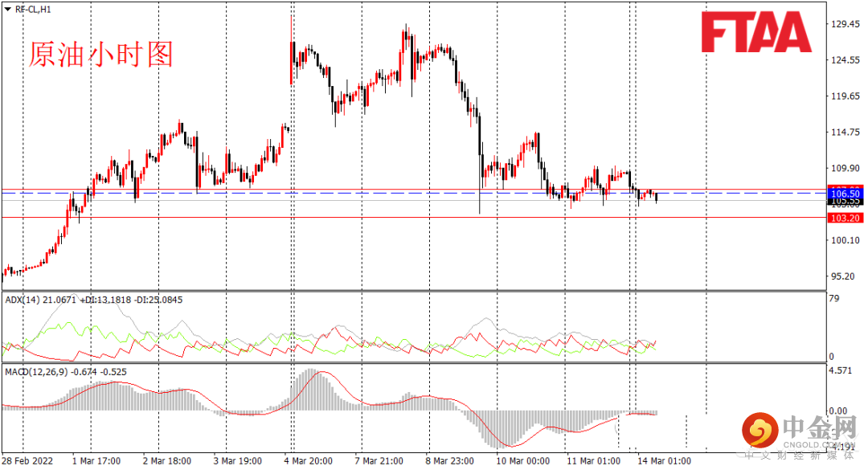Click the CNGOLD swirl logo icon
The image size is (868, 470).
[760, 430]
